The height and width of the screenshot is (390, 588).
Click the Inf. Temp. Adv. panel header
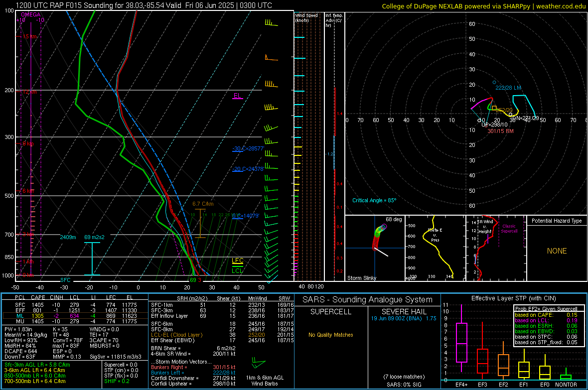point(334,20)
